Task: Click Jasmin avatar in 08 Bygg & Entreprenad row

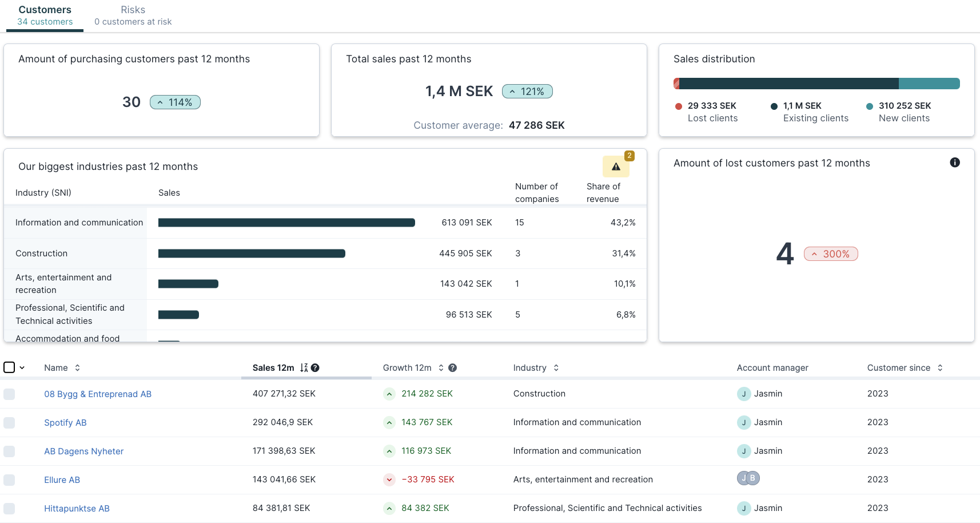Action: coord(744,394)
